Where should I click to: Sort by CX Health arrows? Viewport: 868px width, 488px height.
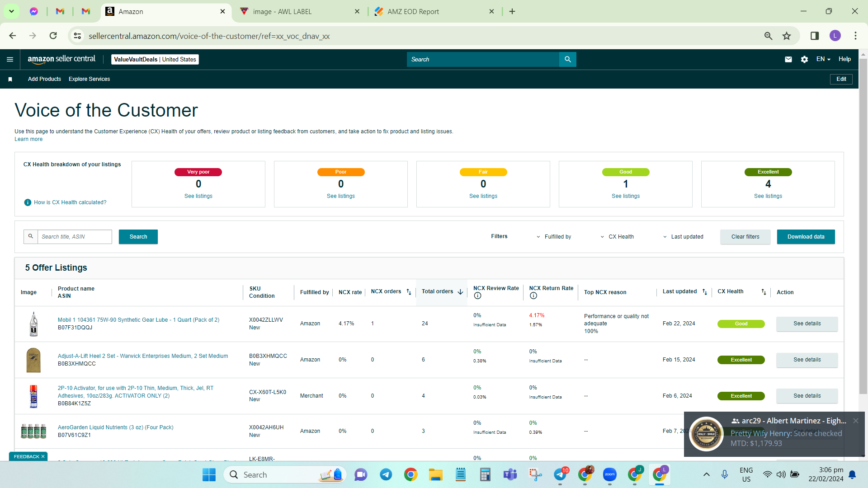click(764, 292)
